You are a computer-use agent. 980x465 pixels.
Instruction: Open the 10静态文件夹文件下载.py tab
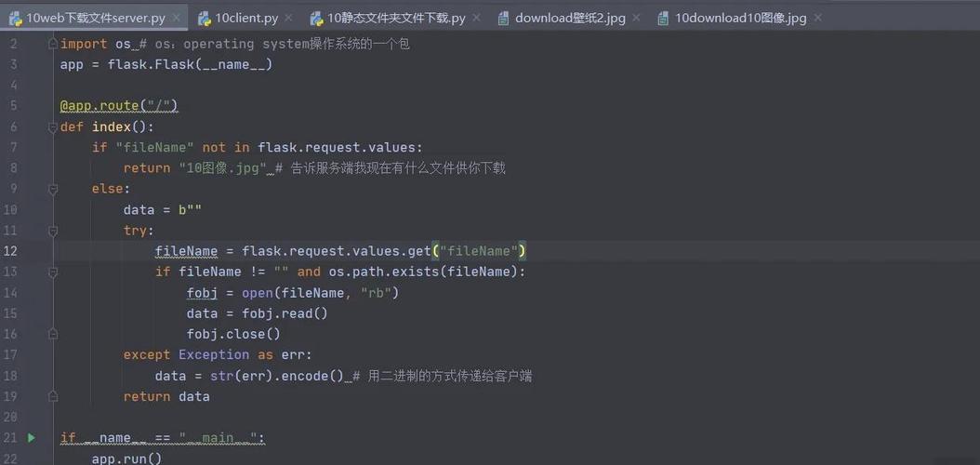[x=396, y=18]
